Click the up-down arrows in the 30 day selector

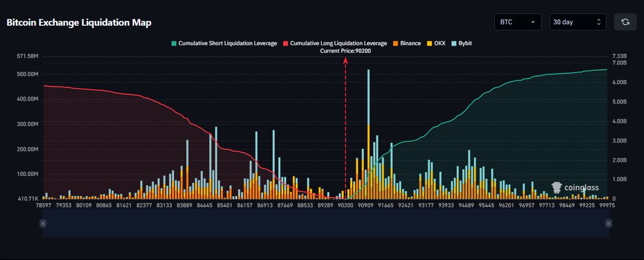click(x=598, y=22)
